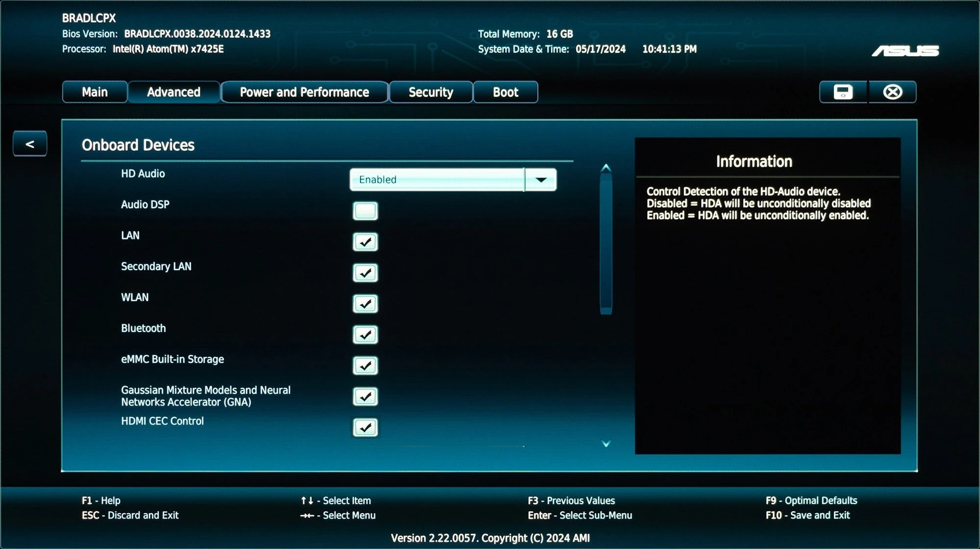Toggle the GNA accelerator checkbox
980x549 pixels.
pos(365,396)
